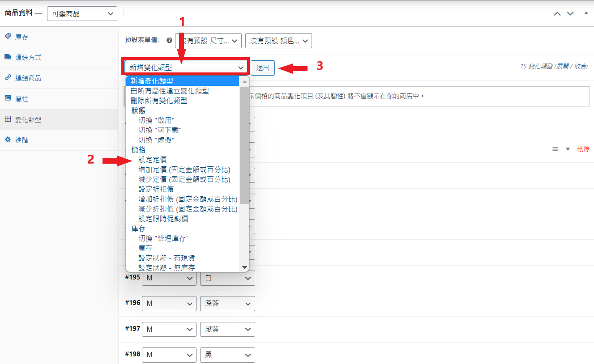Screen dimensions: 594x364
Task: Click the help question mark beside 預設表單值
Action: coord(169,40)
